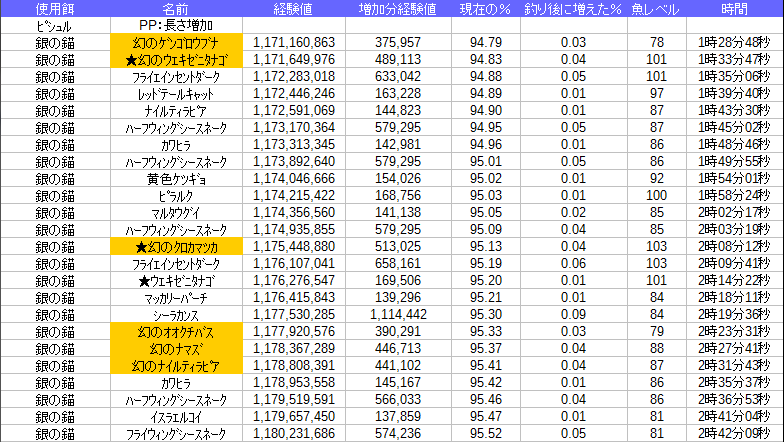Select the 経験値 column header
The height and width of the screenshot is (442, 784).
point(294,8)
